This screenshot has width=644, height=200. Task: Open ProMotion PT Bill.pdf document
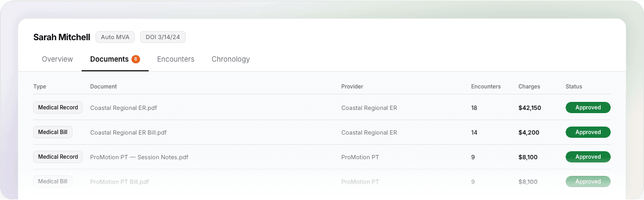(x=119, y=182)
